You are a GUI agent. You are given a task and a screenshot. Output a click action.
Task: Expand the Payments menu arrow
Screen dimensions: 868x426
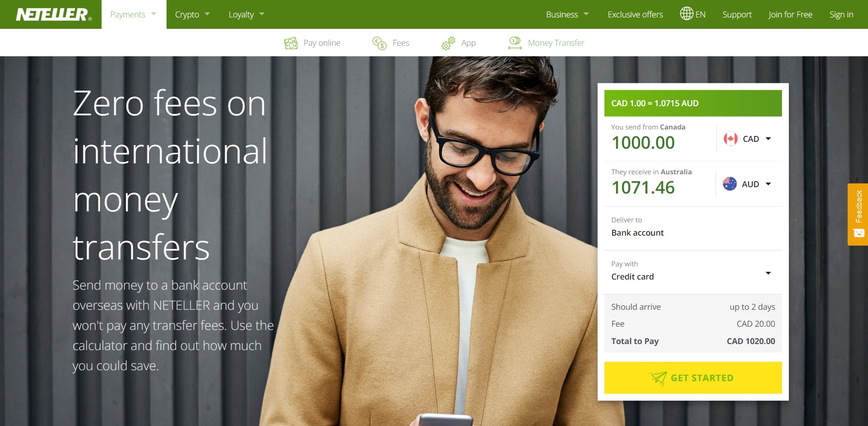click(154, 14)
